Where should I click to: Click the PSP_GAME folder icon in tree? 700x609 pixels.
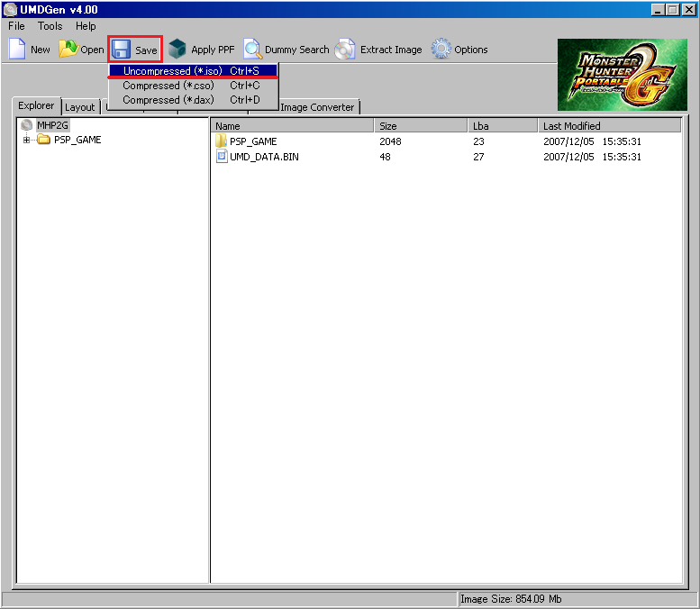coord(44,140)
